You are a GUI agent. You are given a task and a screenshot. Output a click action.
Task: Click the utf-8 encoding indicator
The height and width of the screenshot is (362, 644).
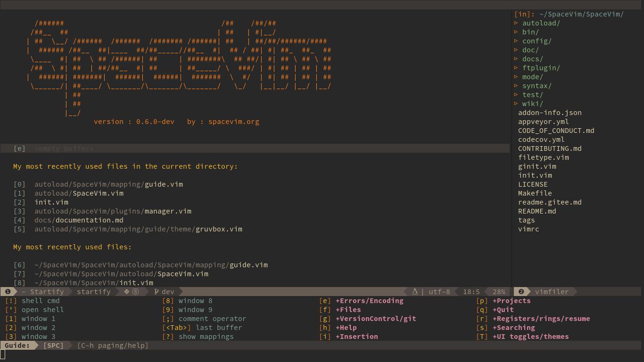[439, 292]
